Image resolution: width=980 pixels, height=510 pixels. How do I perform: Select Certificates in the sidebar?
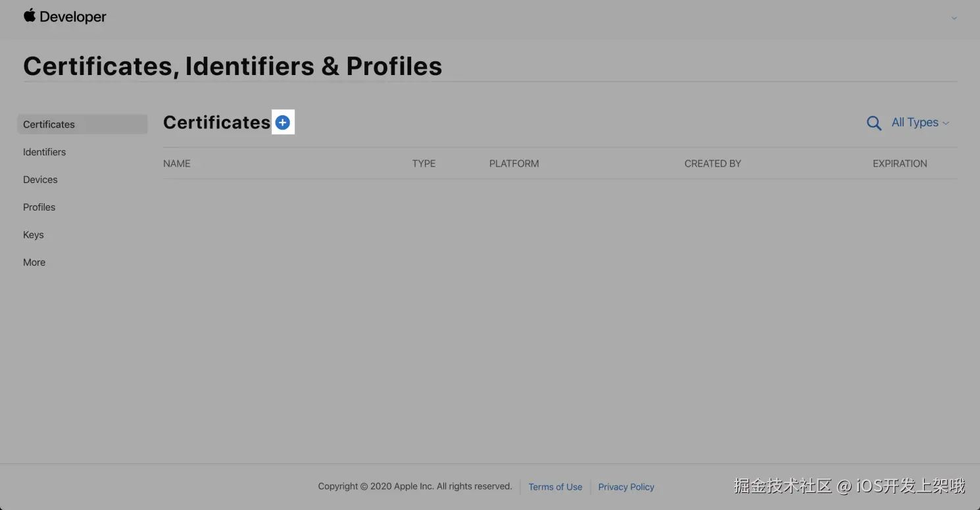tap(82, 124)
